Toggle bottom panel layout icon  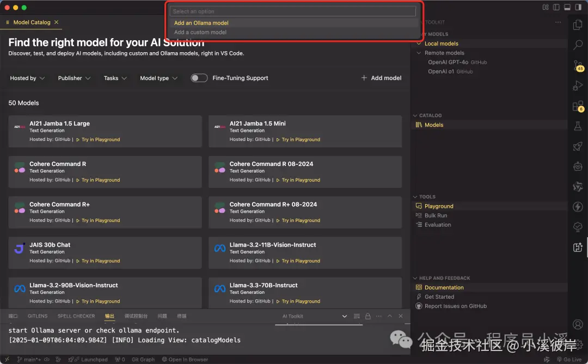click(x=567, y=7)
